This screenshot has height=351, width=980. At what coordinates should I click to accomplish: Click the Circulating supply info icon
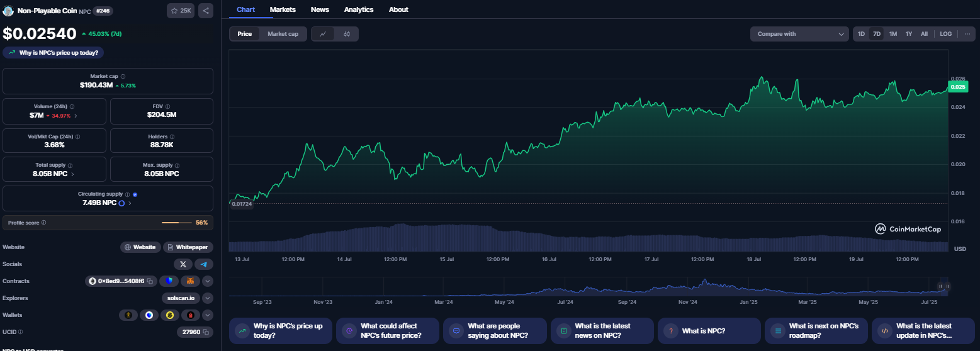click(128, 194)
